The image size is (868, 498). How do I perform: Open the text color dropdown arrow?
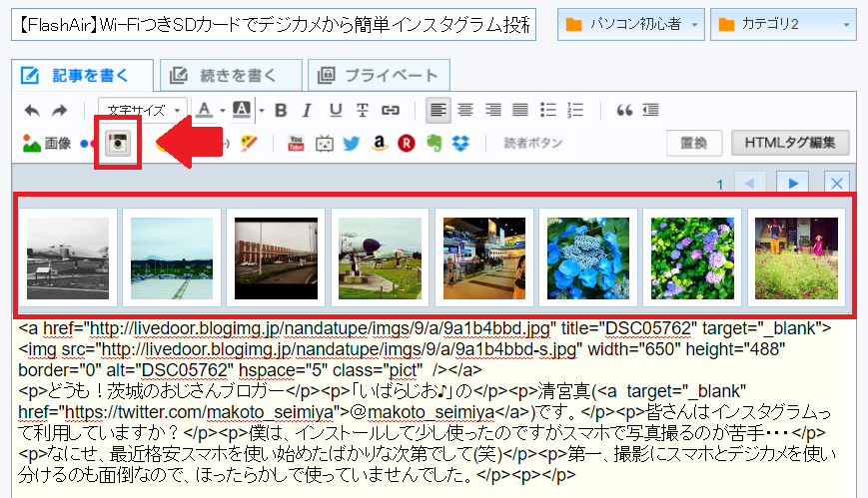coord(222,111)
